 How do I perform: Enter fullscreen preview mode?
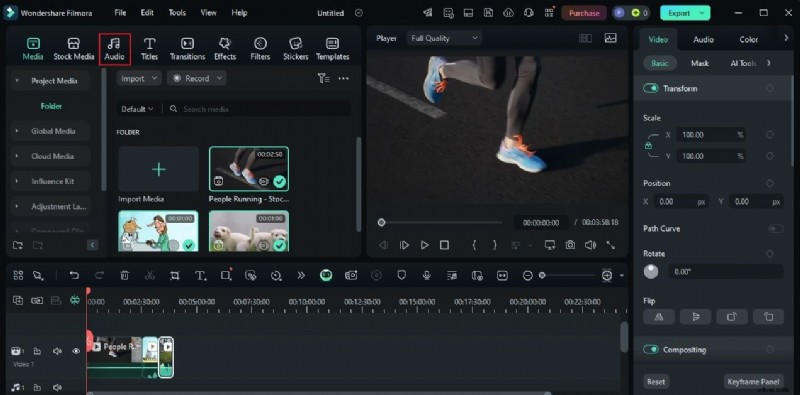[611, 245]
